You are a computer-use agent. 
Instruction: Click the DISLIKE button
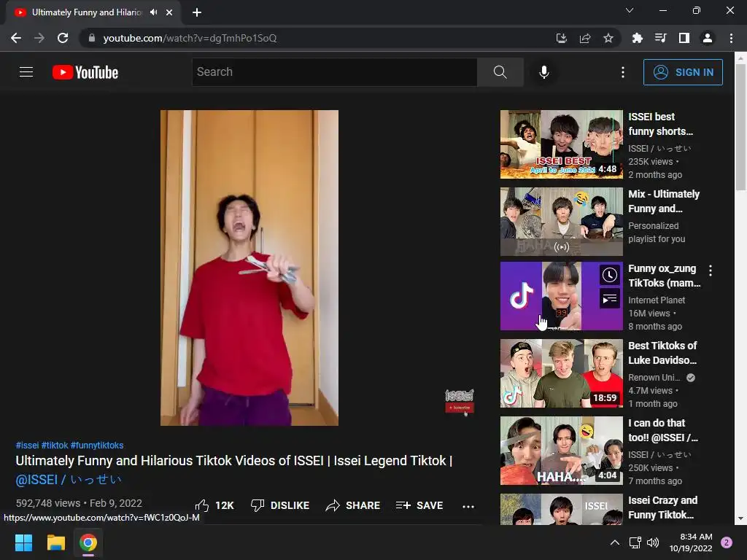280,506
